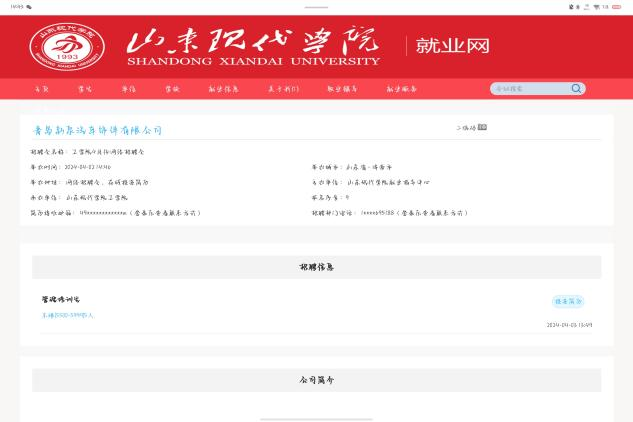Tap the chat notification icon beside the clock
The image size is (633, 422).
(x=29, y=6)
